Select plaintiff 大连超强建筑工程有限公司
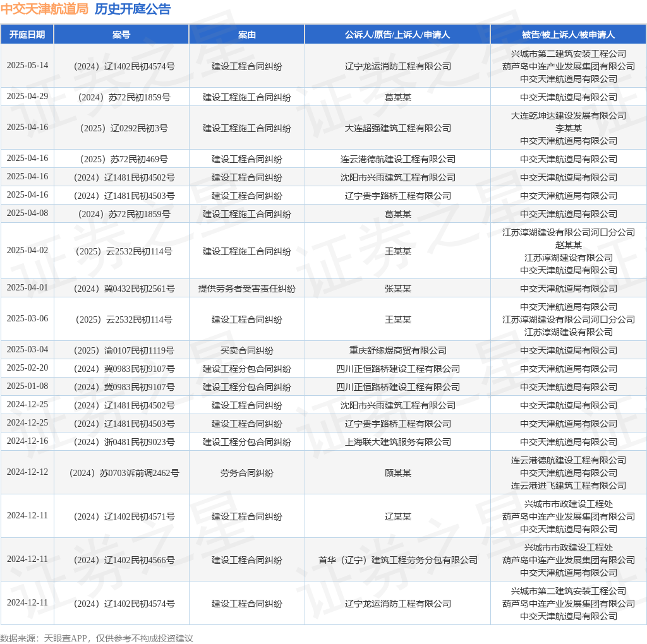Viewport: 647px width, 644px height. coord(398,128)
